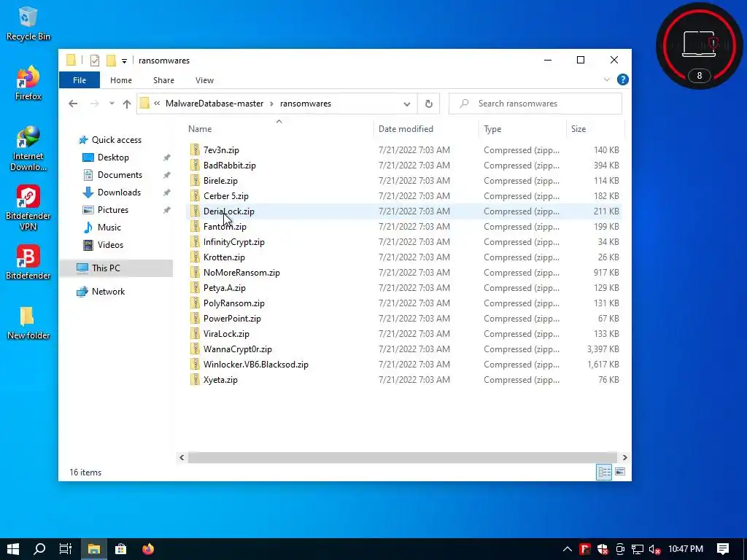Image resolution: width=747 pixels, height=560 pixels.
Task: Open the chevron after MalwareDatabase-master
Action: pyautogui.click(x=271, y=104)
